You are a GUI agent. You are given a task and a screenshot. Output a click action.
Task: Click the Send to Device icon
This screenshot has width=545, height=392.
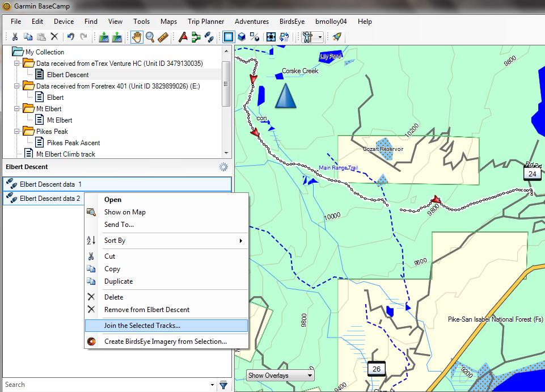click(x=104, y=37)
